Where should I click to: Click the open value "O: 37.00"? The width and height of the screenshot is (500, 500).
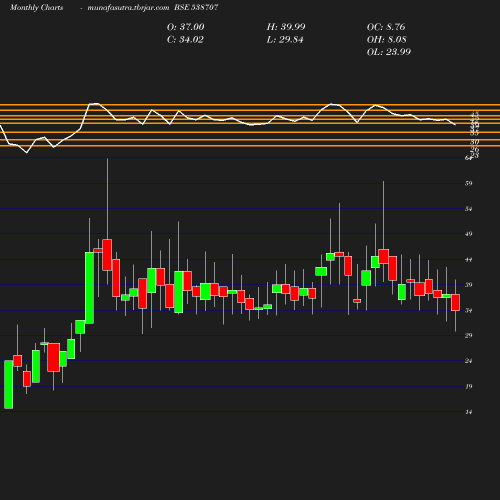tap(185, 27)
